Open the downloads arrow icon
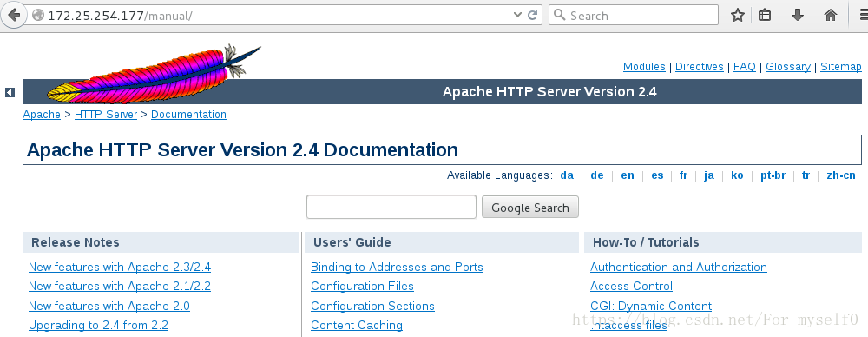 coord(797,16)
